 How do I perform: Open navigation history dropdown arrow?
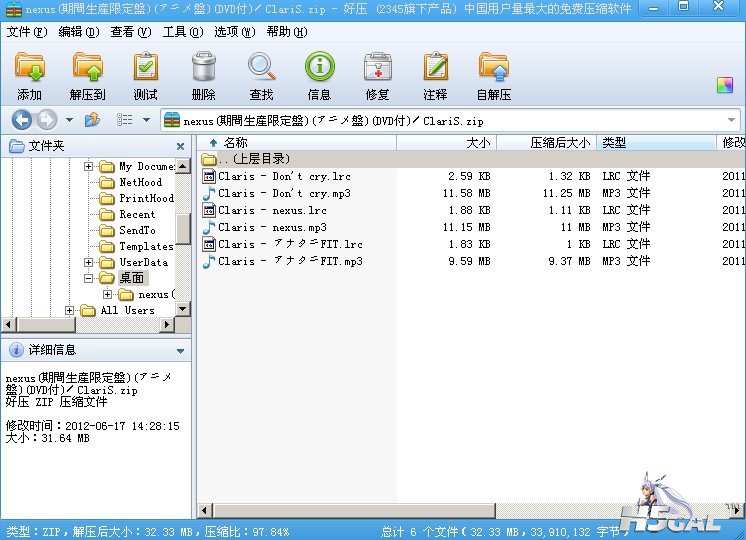pyautogui.click(x=69, y=120)
